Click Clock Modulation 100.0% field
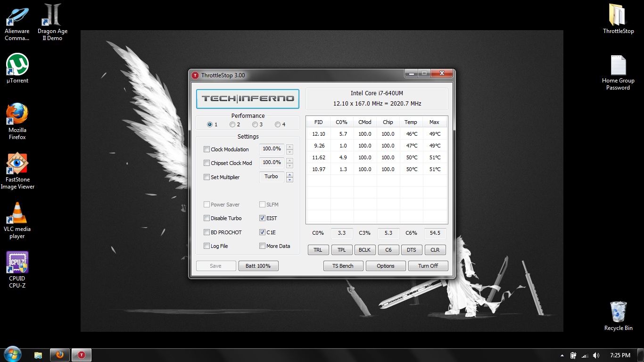 [272, 149]
